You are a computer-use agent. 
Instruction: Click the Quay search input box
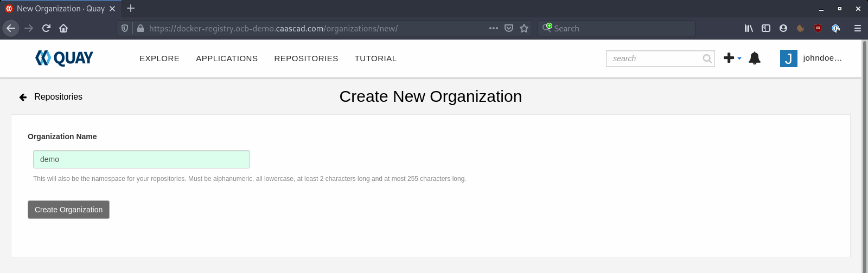coord(654,58)
